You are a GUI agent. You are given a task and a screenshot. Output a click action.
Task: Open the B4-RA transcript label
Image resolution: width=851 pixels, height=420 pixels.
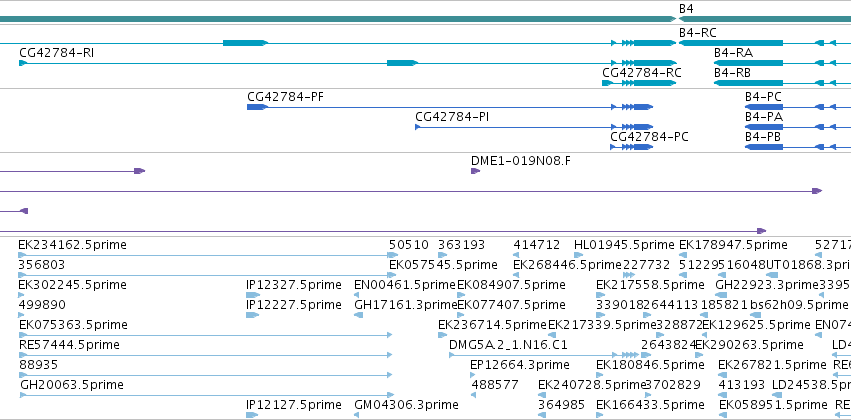coord(733,53)
